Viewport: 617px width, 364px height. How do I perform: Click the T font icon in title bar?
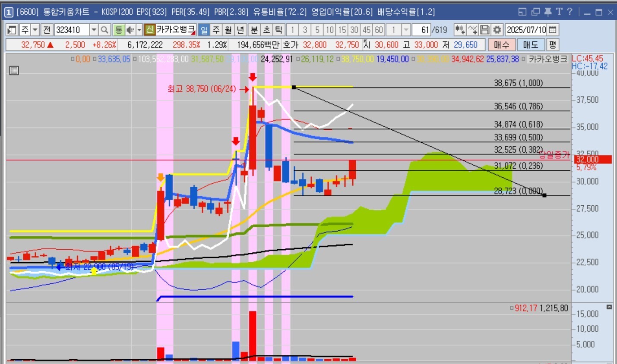(559, 12)
